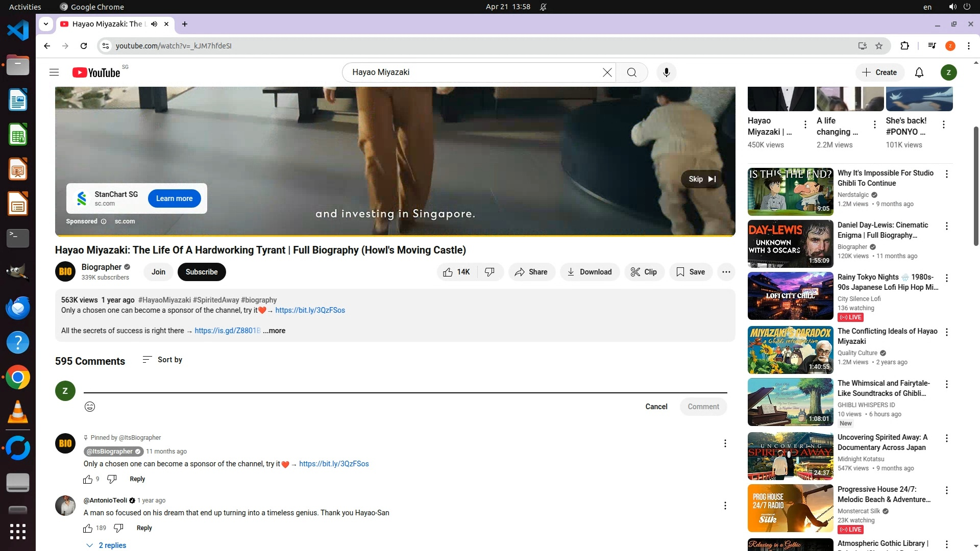This screenshot has height=551, width=980.
Task: Click the ad progress bar under video
Action: point(395,235)
